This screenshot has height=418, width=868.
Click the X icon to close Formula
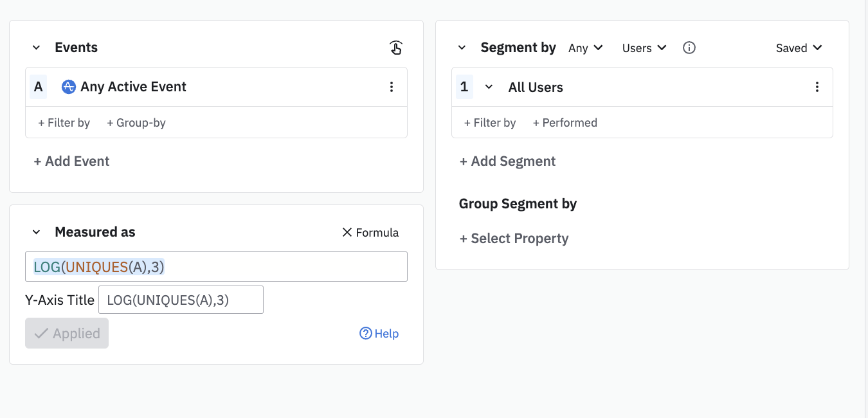point(347,232)
